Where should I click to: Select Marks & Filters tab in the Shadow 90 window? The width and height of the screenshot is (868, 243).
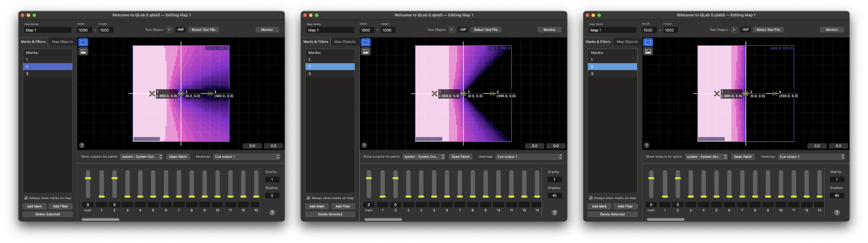[598, 42]
